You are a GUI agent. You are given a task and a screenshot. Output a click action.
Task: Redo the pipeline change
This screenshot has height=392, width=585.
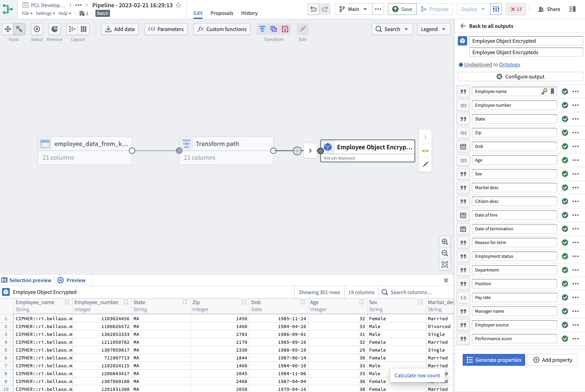[x=325, y=9]
